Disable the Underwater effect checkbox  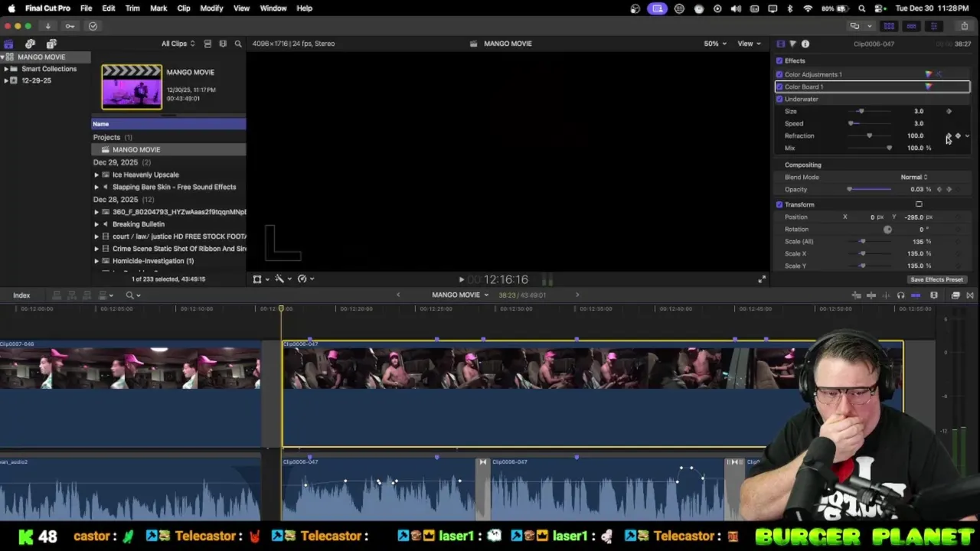pyautogui.click(x=779, y=99)
